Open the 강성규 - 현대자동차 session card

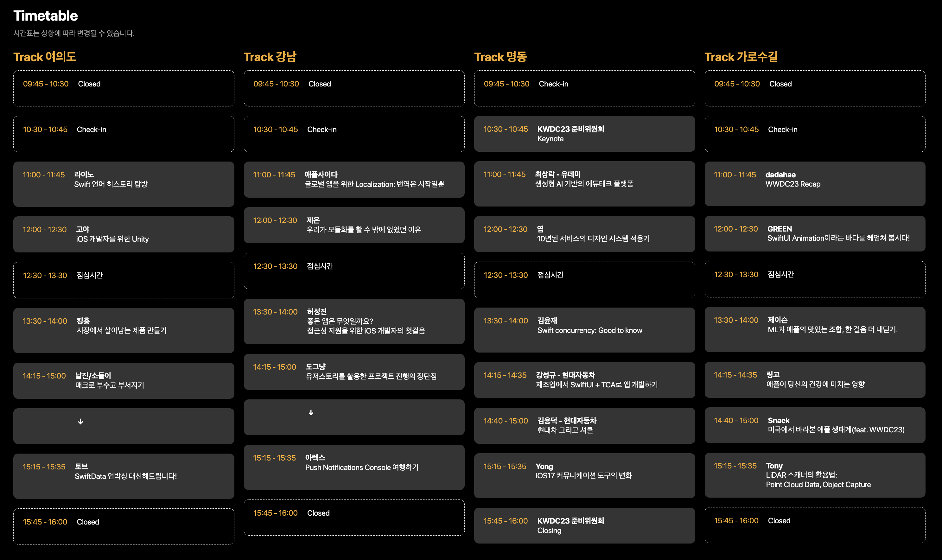point(584,380)
